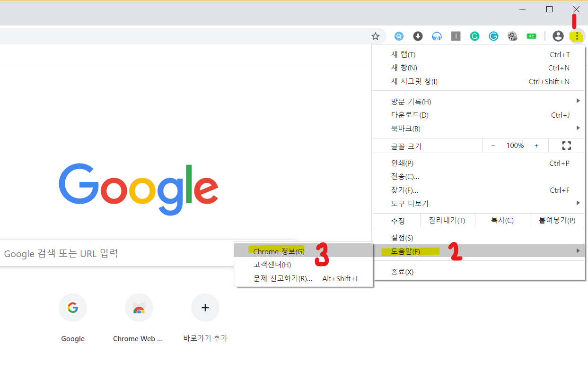This screenshot has width=588, height=370.
Task: Expand 방문 기록(H) history submenu
Action: pyautogui.click(x=479, y=102)
